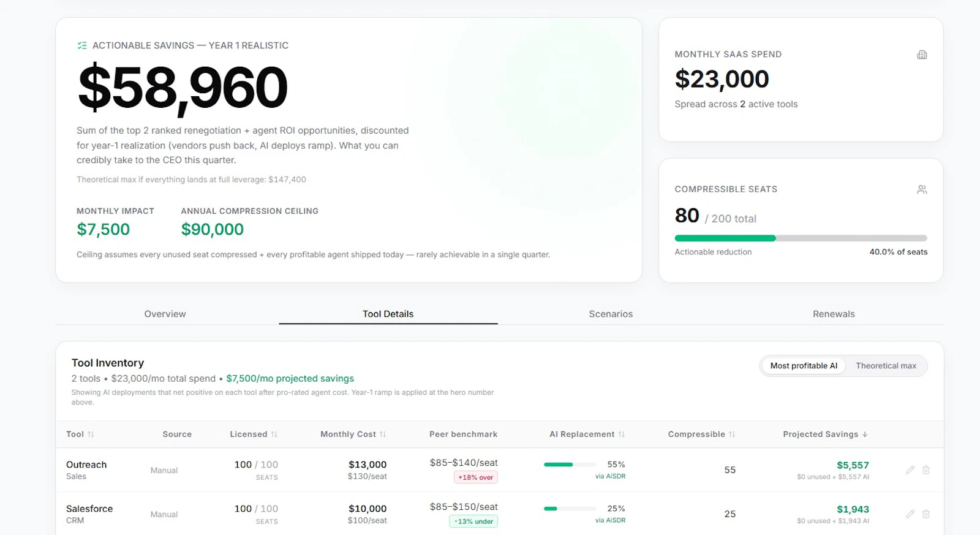Edit the Outreach tool row pencil icon
Image resolution: width=980 pixels, height=535 pixels.
coord(910,470)
